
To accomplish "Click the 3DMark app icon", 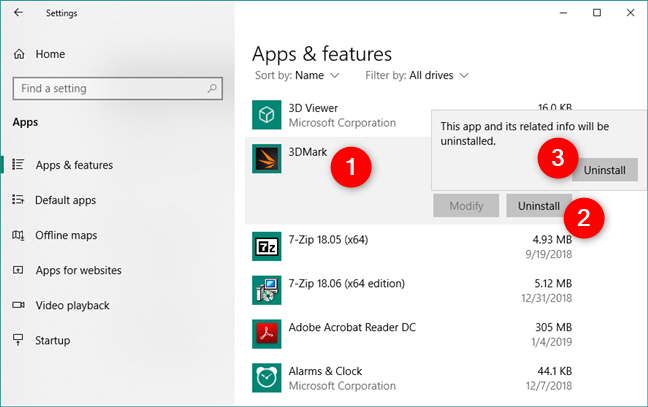I will click(267, 159).
